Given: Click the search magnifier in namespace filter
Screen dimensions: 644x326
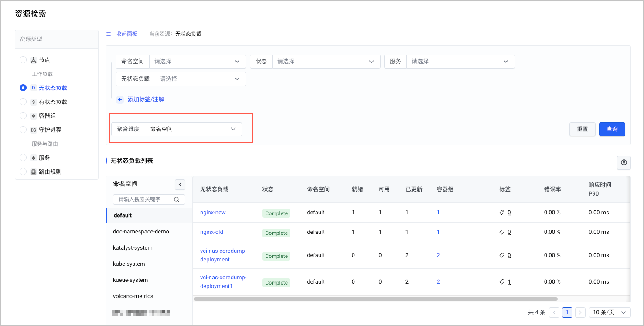Looking at the screenshot, I should [x=177, y=199].
